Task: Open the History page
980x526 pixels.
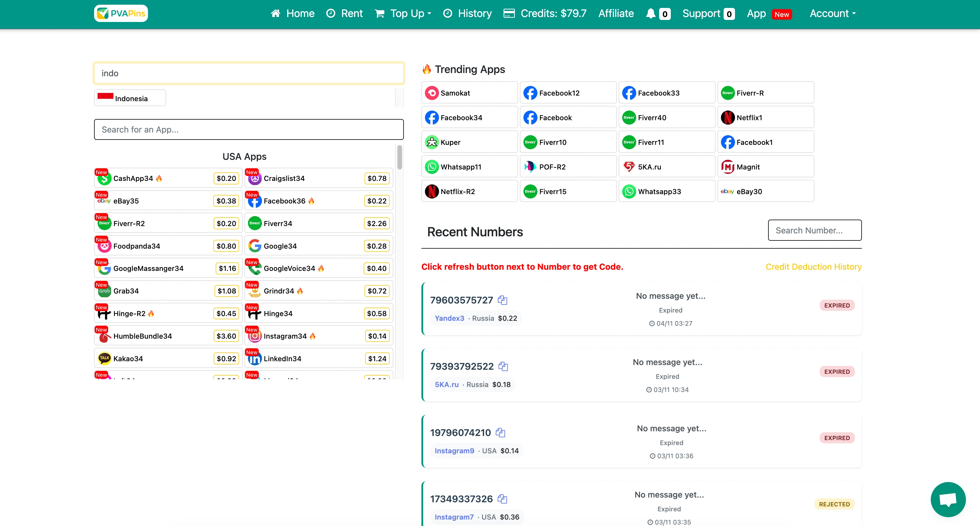Action: point(467,14)
